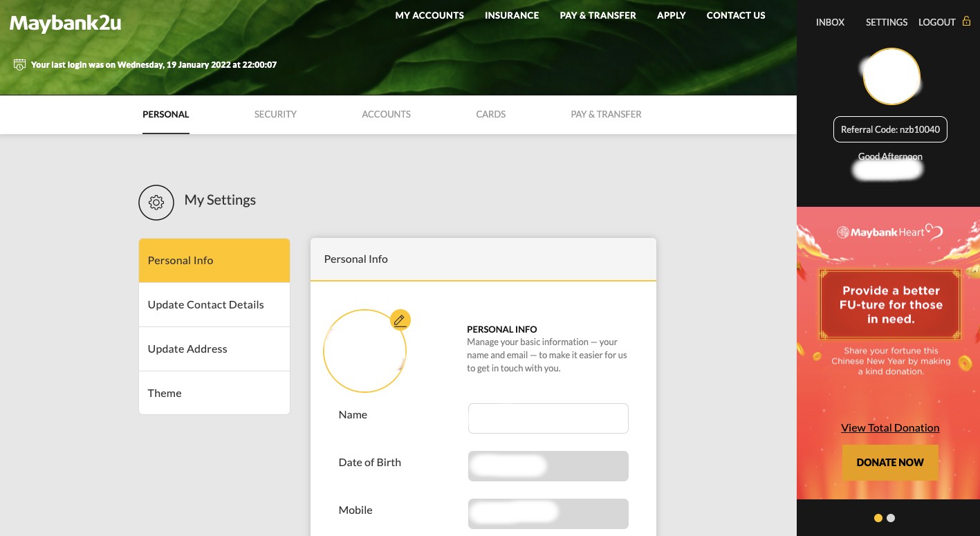The image size is (980, 536).
Task: Select Update Contact Details in sidebar
Action: 214,305
